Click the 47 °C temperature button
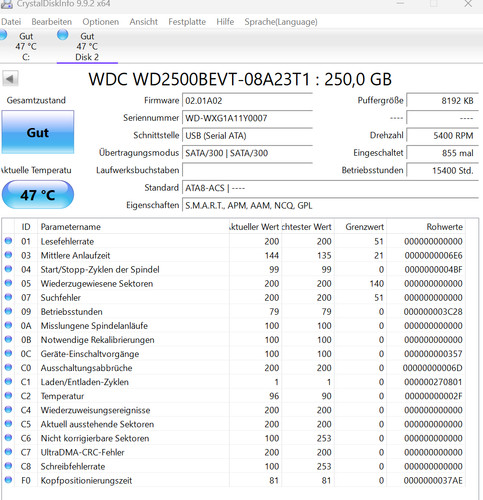The height and width of the screenshot is (500, 483). 38,195
